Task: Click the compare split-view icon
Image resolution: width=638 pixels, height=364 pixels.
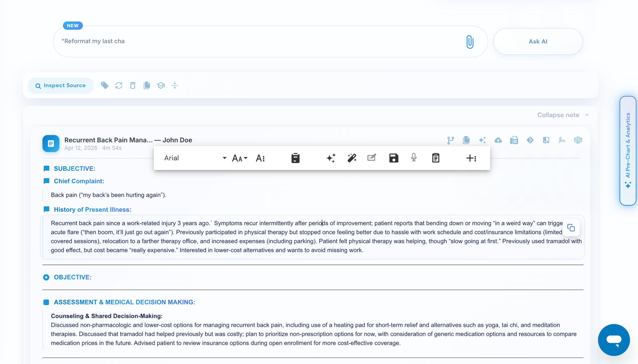Action: (546, 140)
